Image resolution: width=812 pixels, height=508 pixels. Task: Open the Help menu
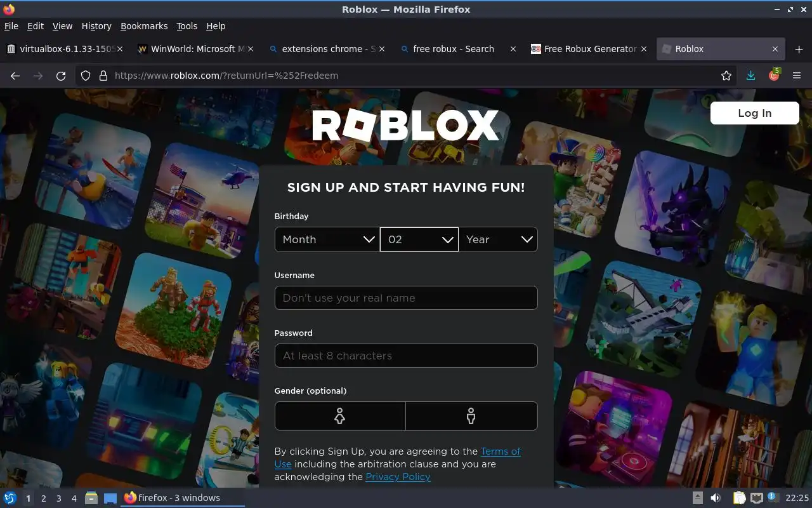tap(216, 26)
